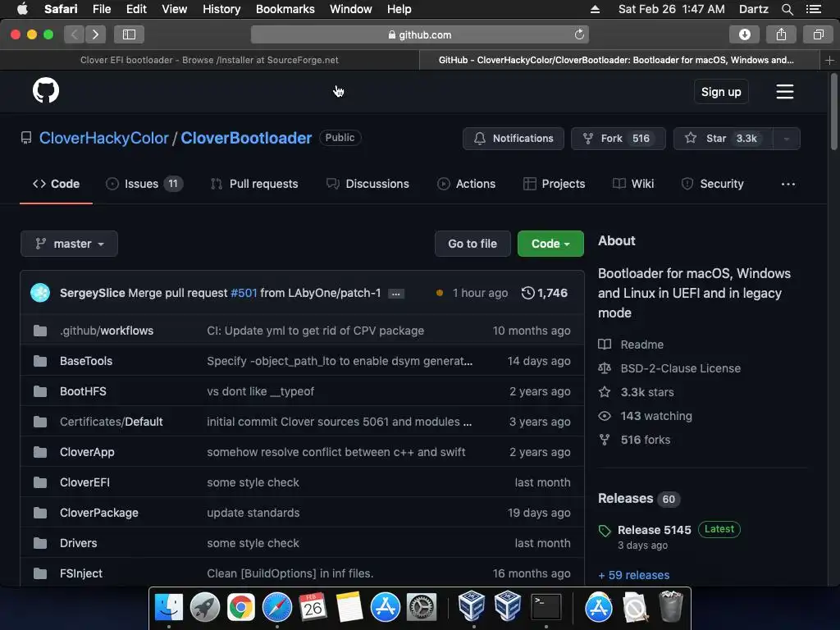Switch to the Code tab
The width and height of the screenshot is (840, 630).
point(57,185)
